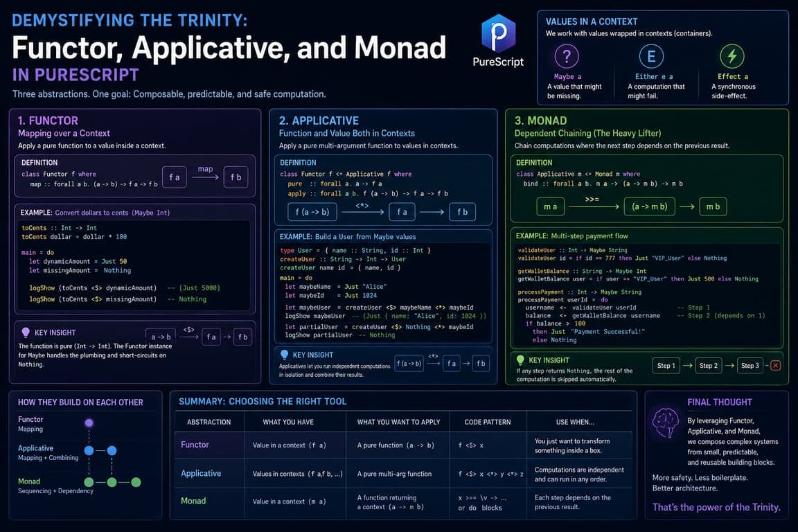The height and width of the screenshot is (532, 798).
Task: Click 'Applicative' row label in summary table
Action: coord(201,473)
